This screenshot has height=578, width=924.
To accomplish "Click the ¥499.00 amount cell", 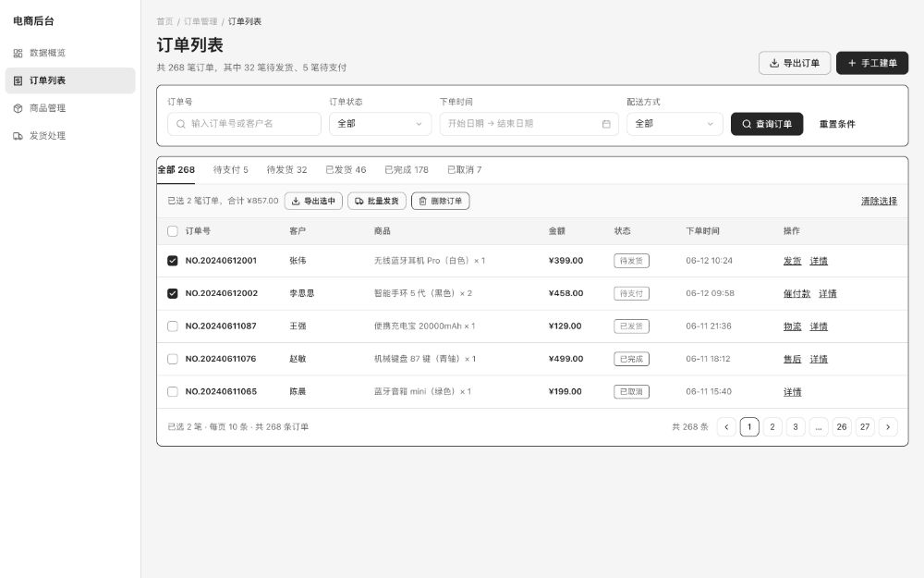I will [x=565, y=359].
